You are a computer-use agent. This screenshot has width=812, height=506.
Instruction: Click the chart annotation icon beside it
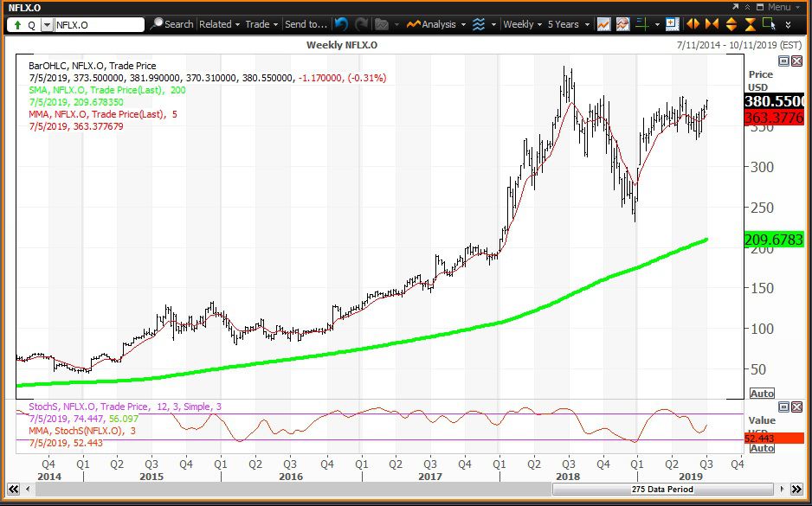623,24
